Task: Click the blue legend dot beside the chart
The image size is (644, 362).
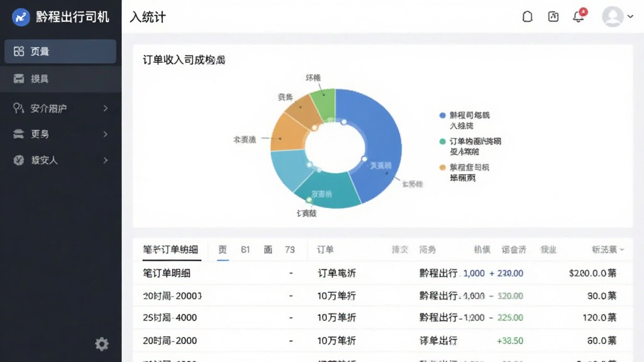Action: pos(442,116)
